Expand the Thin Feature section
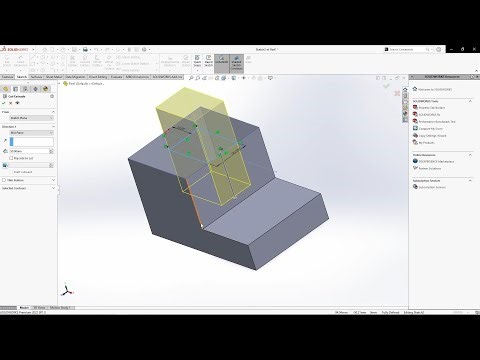The height and width of the screenshot is (360, 480). click(53, 180)
